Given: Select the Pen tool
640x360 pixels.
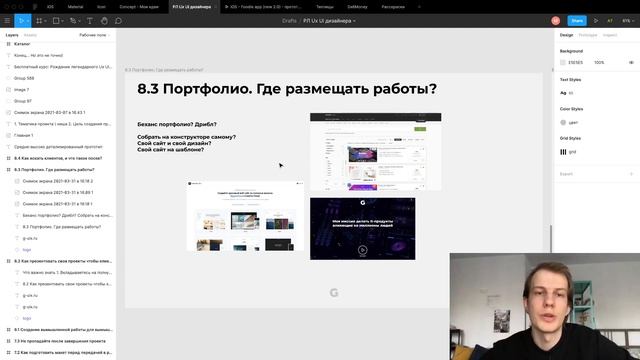Looking at the screenshot, I should click(73, 21).
